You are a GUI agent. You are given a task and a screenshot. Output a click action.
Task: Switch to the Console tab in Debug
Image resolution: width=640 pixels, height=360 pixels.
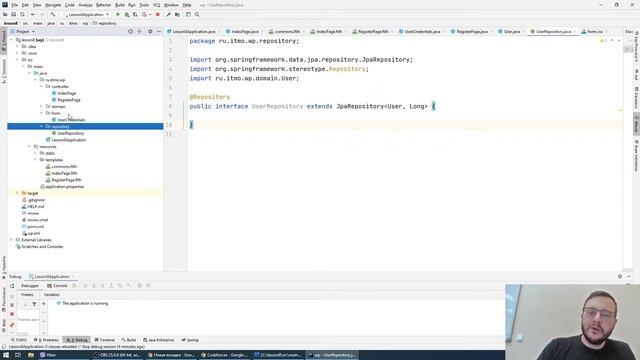point(57,286)
